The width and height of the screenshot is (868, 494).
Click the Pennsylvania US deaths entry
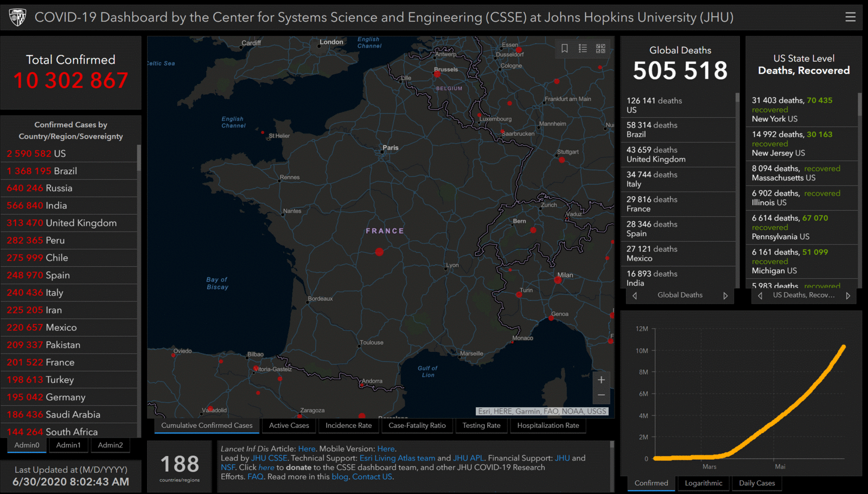(802, 227)
